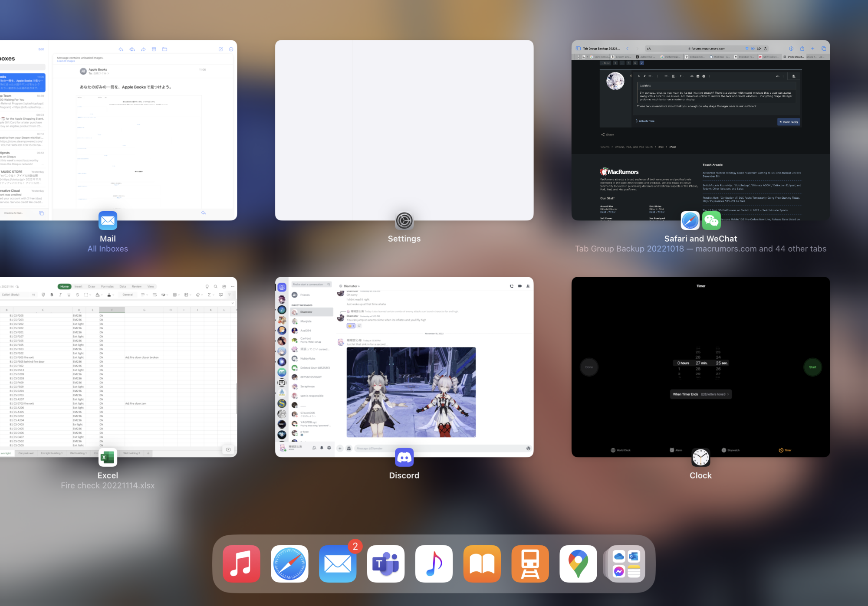
Task: Click the Post reply button
Action: [x=788, y=122]
